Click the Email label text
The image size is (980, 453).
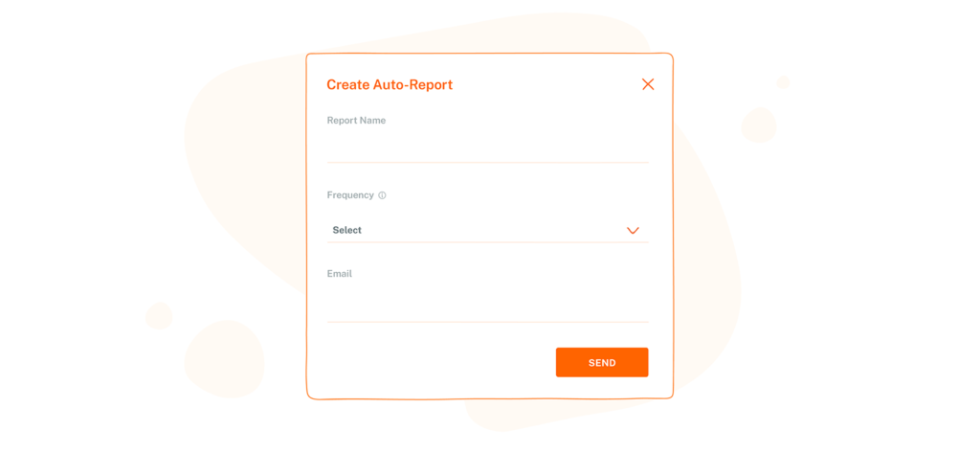340,273
